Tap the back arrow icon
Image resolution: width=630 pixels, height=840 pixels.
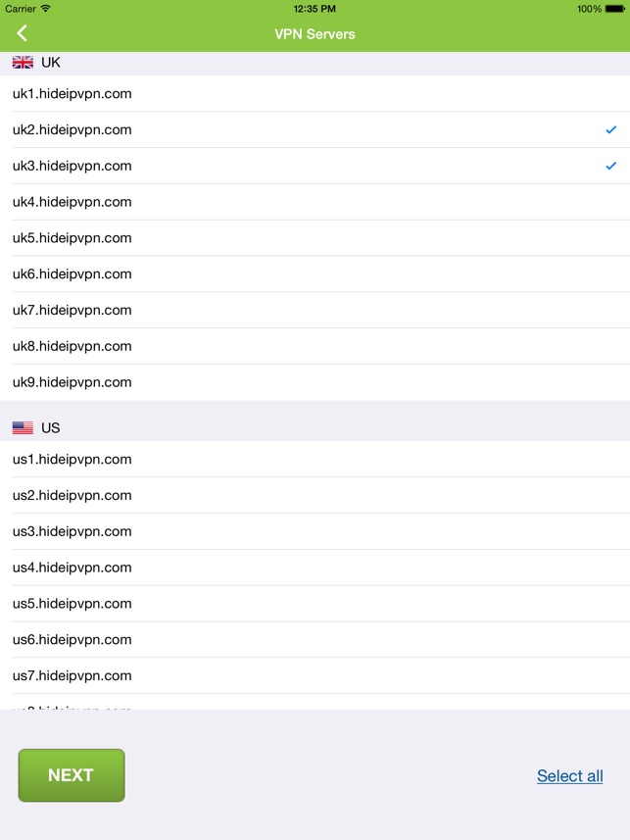coord(23,33)
